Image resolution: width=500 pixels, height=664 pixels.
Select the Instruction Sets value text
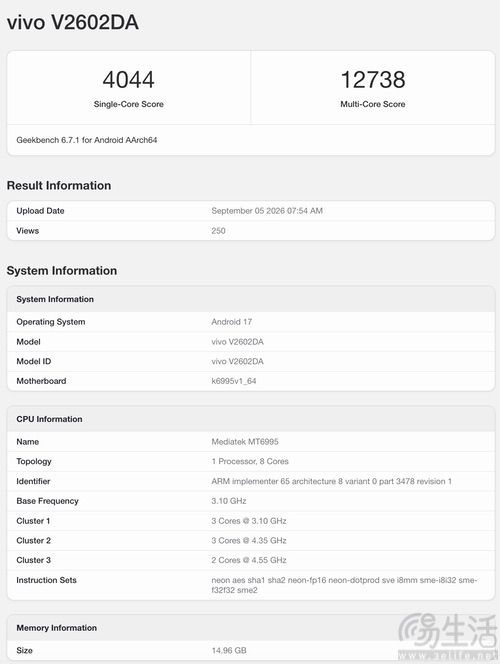coord(344,585)
